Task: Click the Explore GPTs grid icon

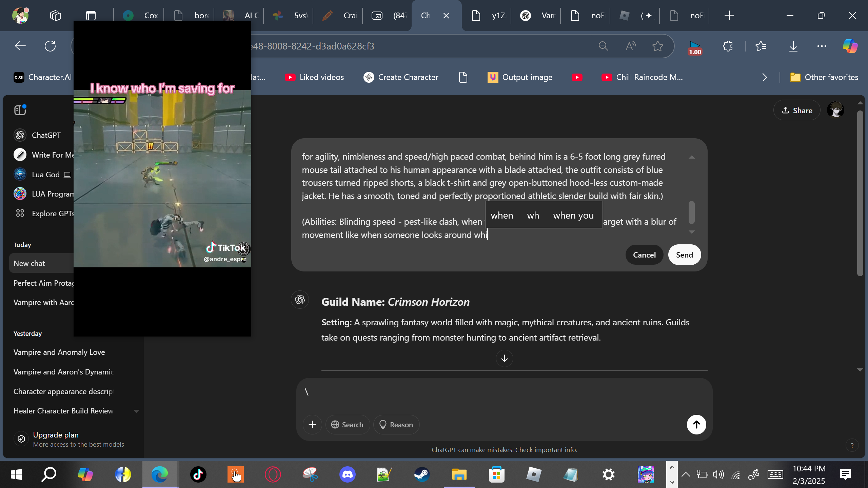Action: click(x=20, y=213)
